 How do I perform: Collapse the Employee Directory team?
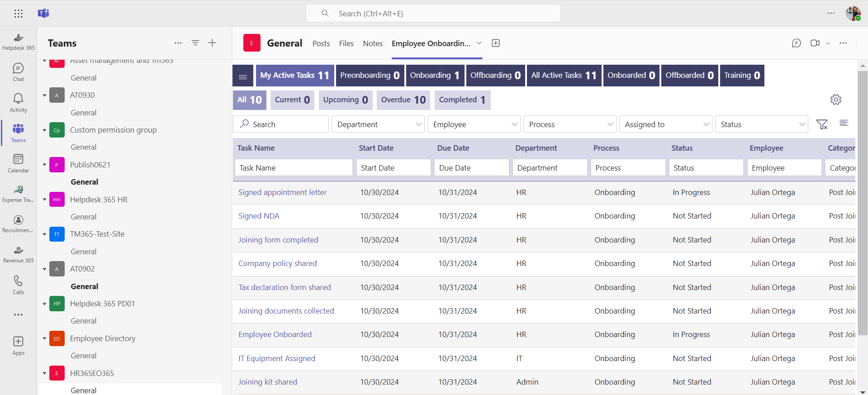tap(45, 338)
